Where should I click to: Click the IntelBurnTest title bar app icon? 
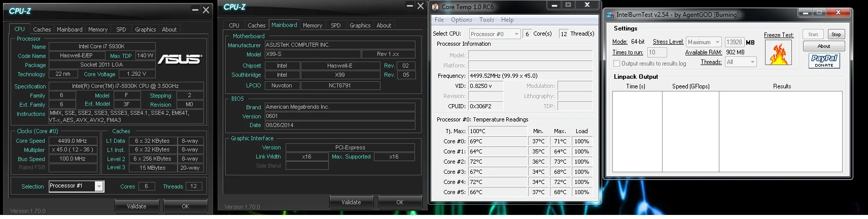pyautogui.click(x=610, y=14)
